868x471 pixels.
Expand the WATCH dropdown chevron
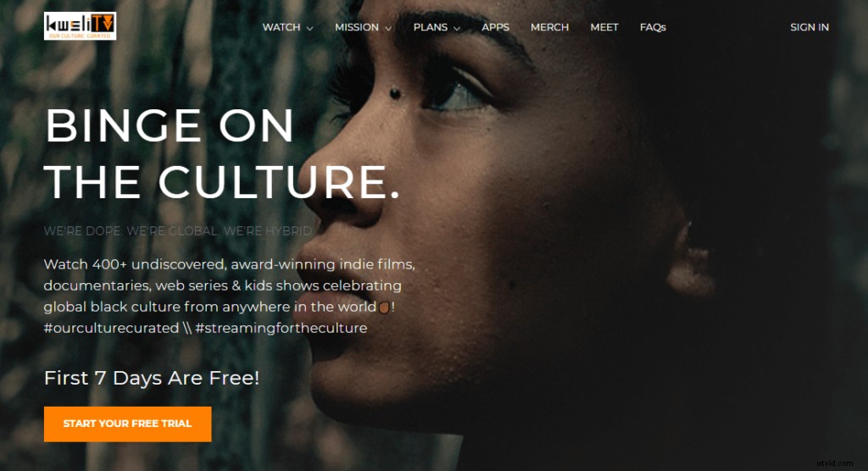[310, 28]
